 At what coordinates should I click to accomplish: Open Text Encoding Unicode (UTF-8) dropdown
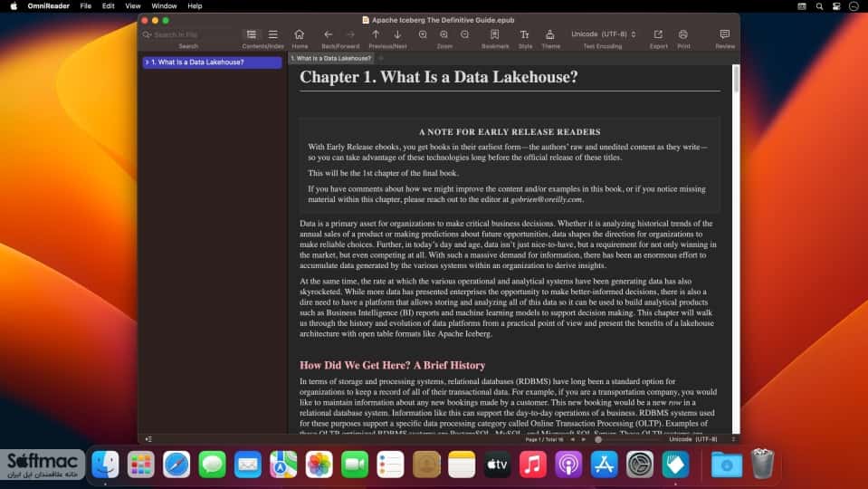coord(604,34)
